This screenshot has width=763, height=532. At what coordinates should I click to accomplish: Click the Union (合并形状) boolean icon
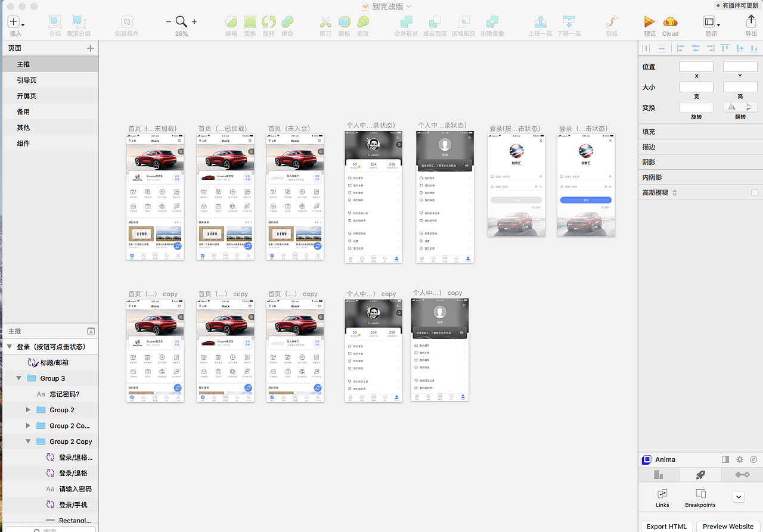tap(407, 22)
